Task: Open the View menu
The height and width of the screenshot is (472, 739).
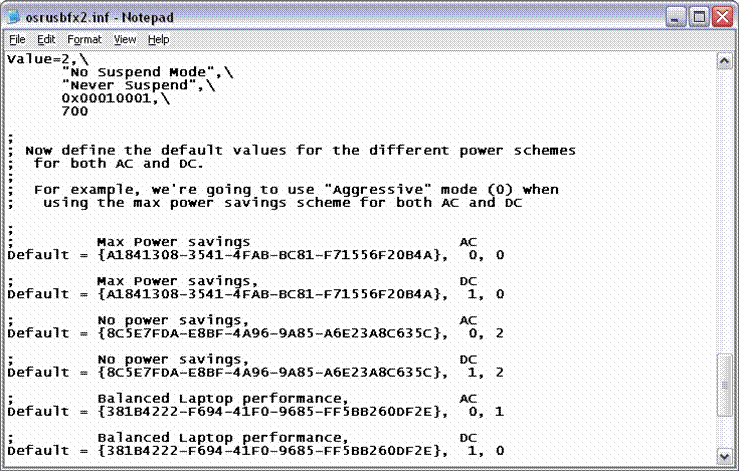Action: point(125,40)
